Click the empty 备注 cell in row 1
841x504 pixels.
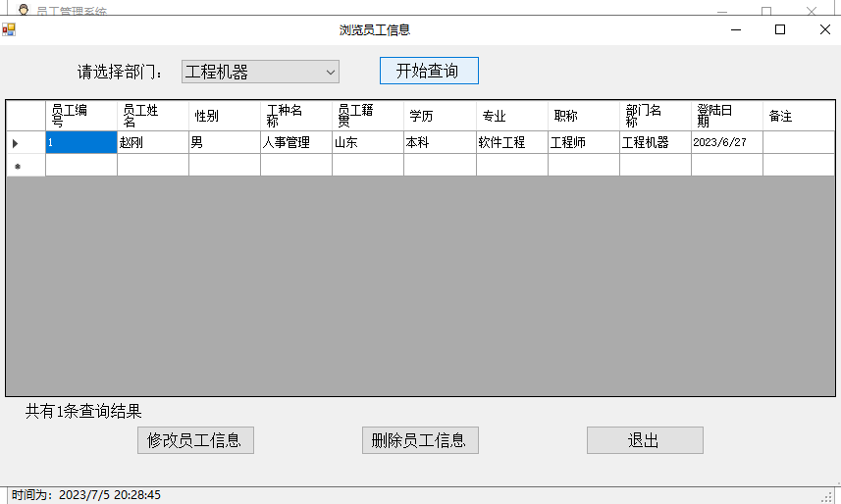[x=798, y=142]
